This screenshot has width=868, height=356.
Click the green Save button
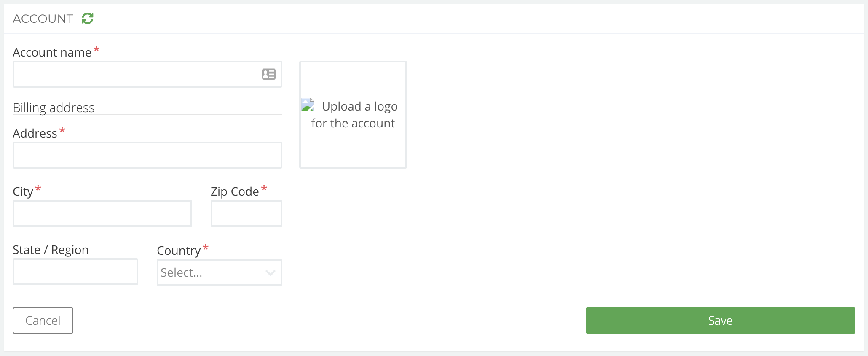point(720,321)
